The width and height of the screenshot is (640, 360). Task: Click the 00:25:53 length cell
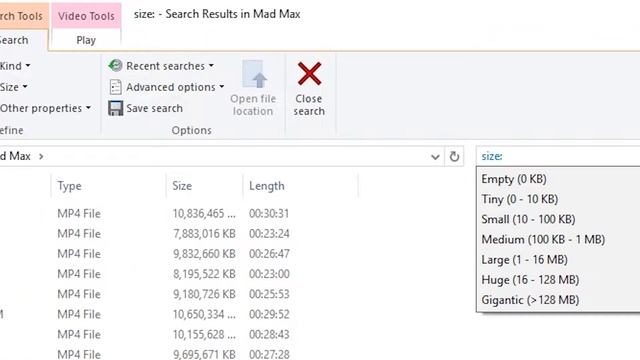point(269,294)
